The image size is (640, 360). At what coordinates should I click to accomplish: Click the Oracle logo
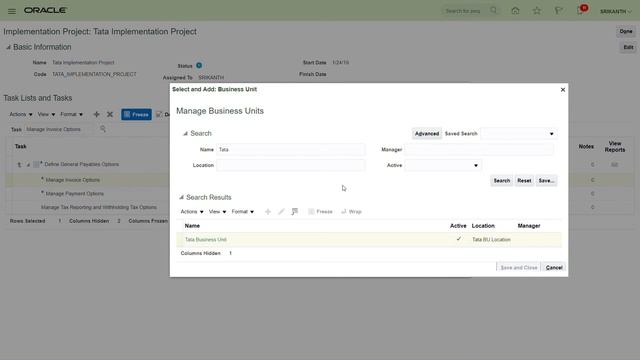45,10
